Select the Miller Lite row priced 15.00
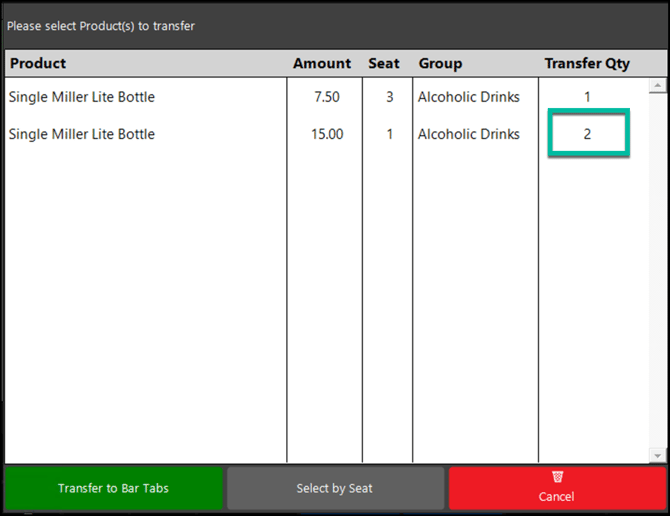This screenshot has height=516, width=670. [327, 134]
